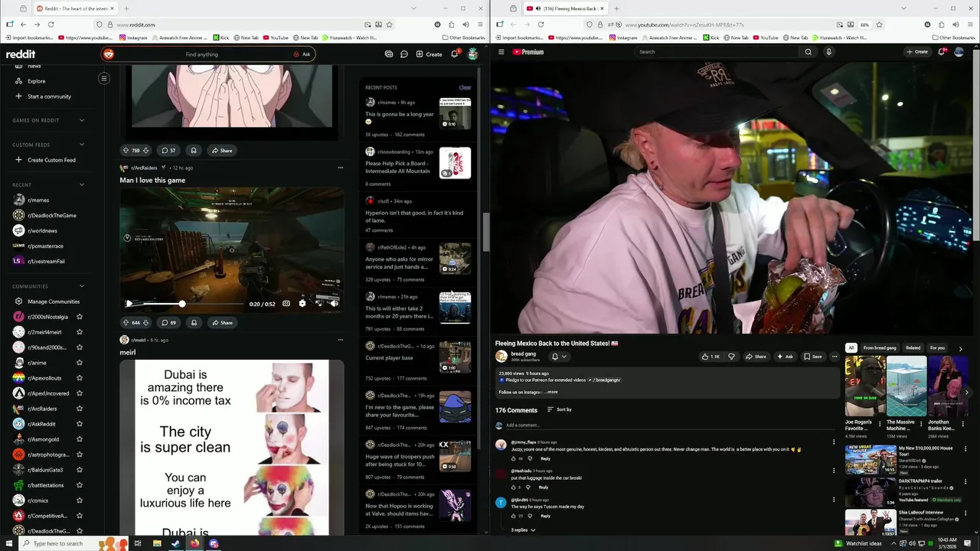The width and height of the screenshot is (980, 551).
Task: Click YouTube search magnifier button
Action: tap(808, 52)
